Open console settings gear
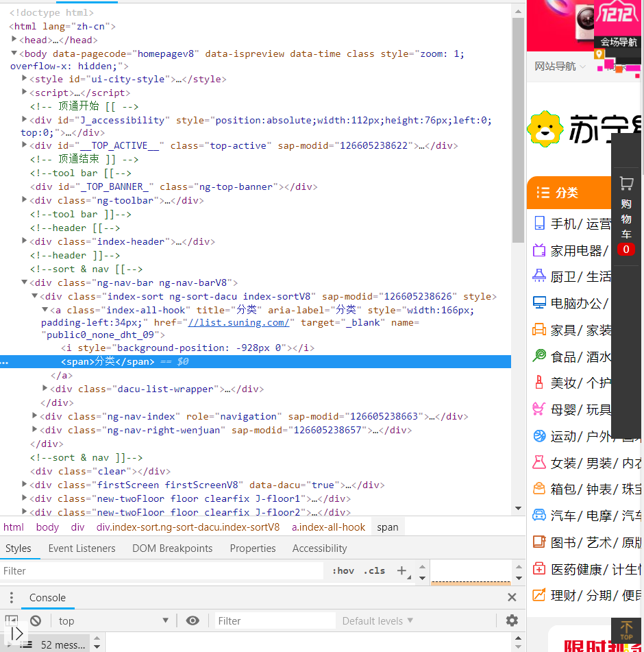The width and height of the screenshot is (644, 652). point(512,620)
